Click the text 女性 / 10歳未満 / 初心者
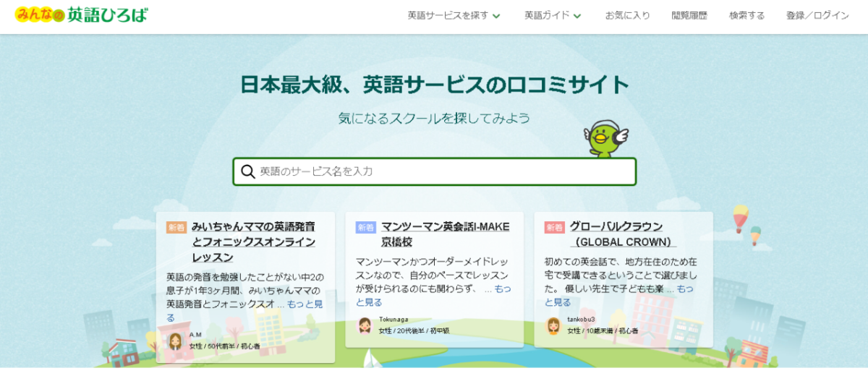 pyautogui.click(x=603, y=330)
